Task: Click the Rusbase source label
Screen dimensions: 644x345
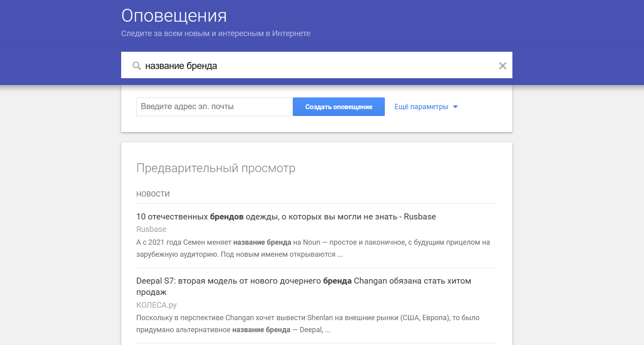Action: (x=151, y=229)
